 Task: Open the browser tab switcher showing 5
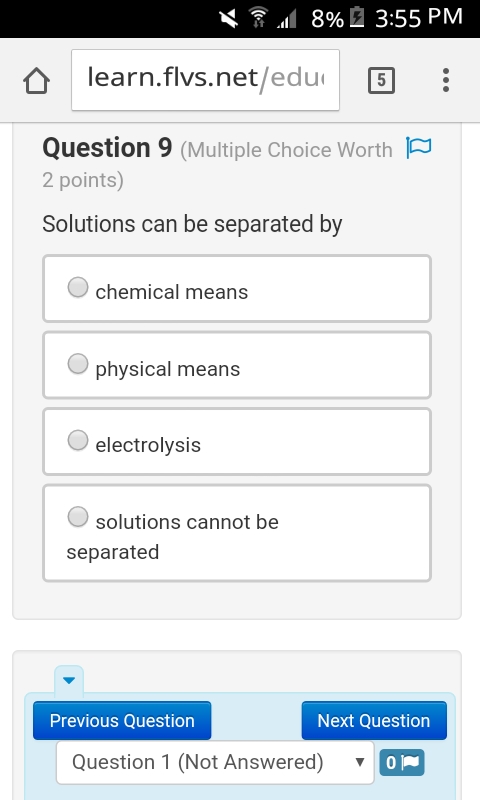point(381,80)
